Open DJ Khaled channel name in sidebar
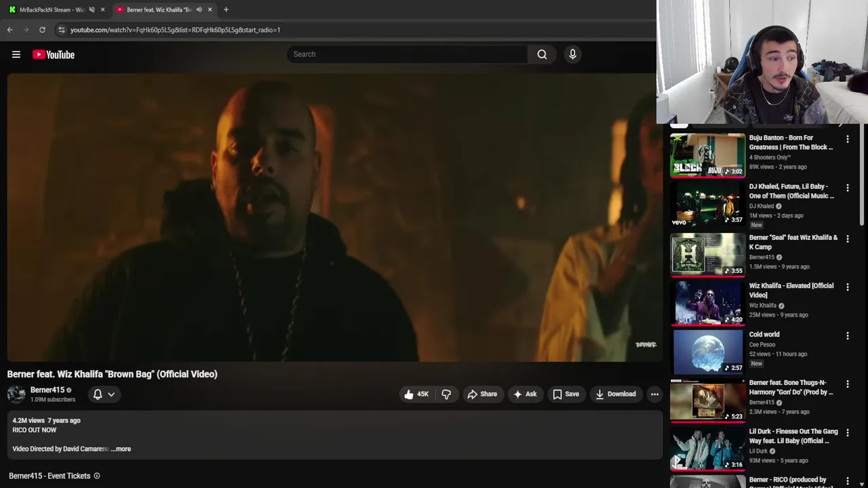The width and height of the screenshot is (868, 488). click(x=761, y=206)
